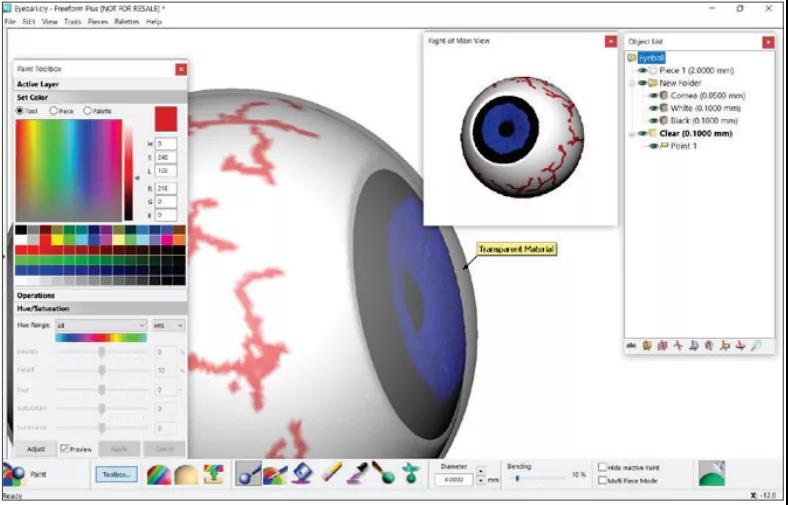This screenshot has height=505, width=788.
Task: Decrease Diameter with down stepper arrow
Action: pos(480,481)
